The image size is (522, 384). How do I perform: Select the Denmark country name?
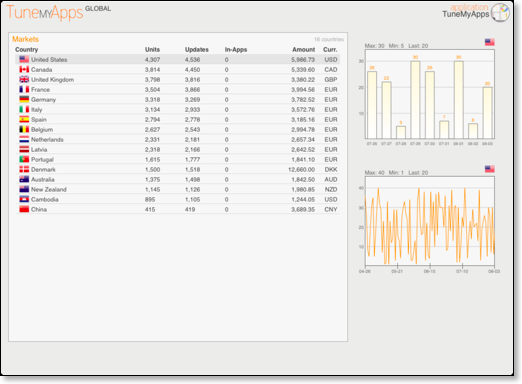coord(43,170)
